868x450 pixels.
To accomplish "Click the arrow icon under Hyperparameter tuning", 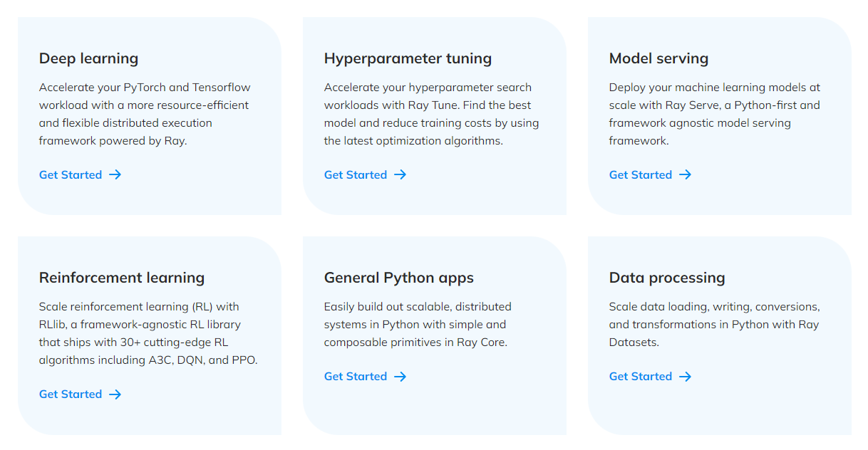I will coord(401,174).
